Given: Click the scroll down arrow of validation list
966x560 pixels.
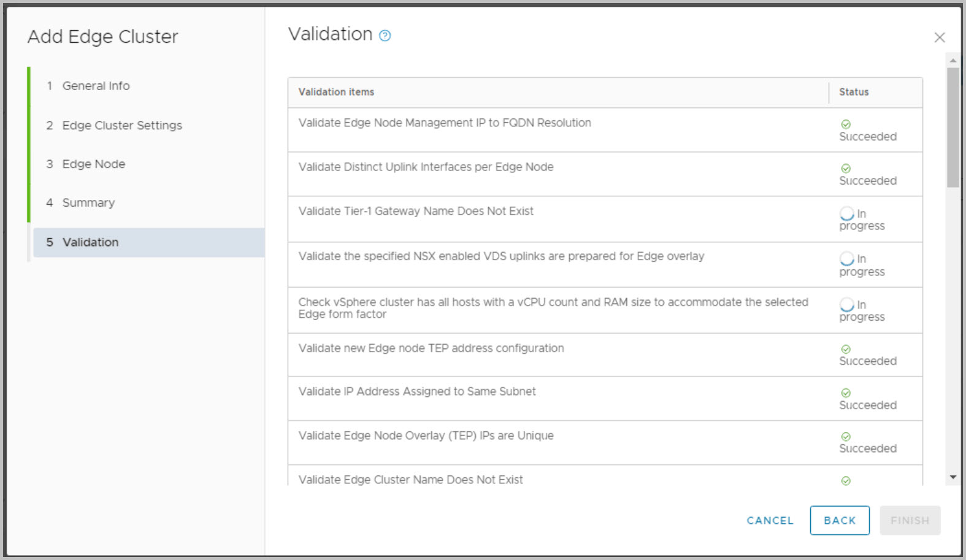Looking at the screenshot, I should (x=953, y=477).
